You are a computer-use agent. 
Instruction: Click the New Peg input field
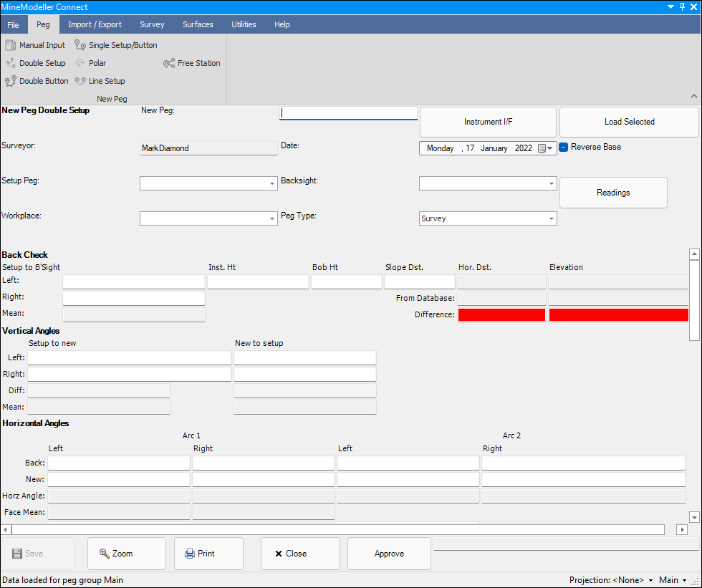348,112
